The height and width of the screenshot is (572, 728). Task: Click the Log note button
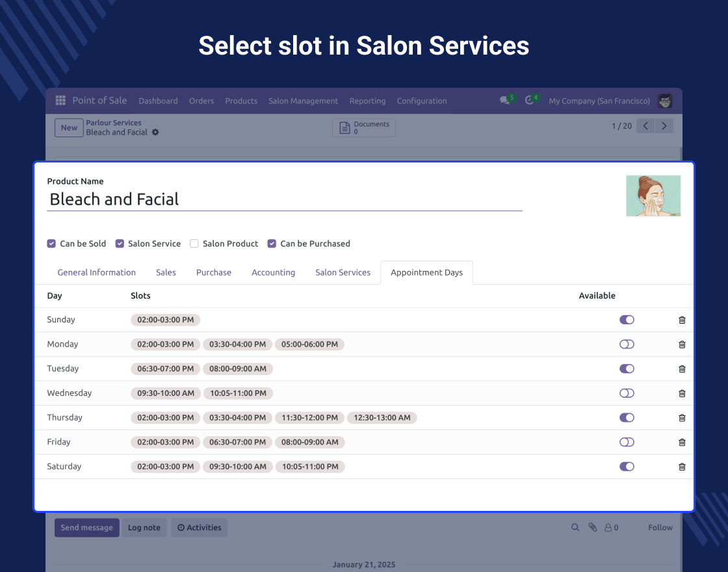point(144,527)
